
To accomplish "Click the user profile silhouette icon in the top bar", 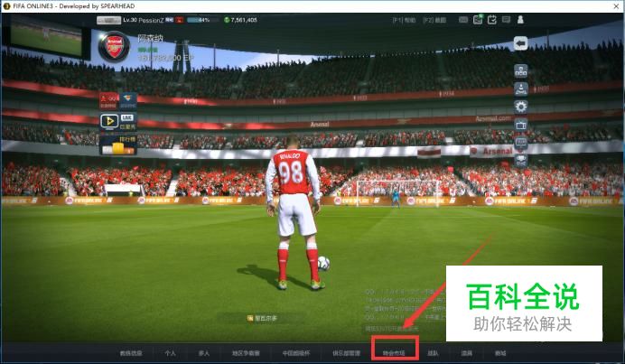I will [x=520, y=20].
